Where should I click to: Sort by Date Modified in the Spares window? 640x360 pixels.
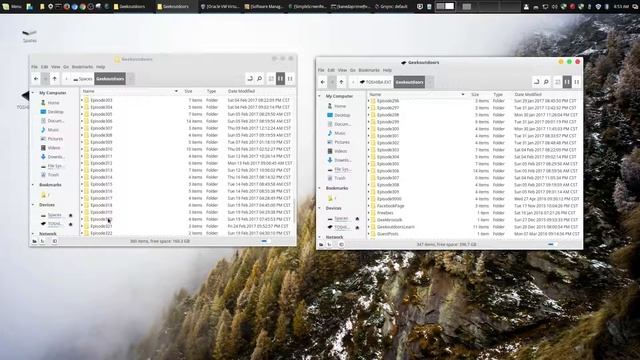click(x=242, y=91)
